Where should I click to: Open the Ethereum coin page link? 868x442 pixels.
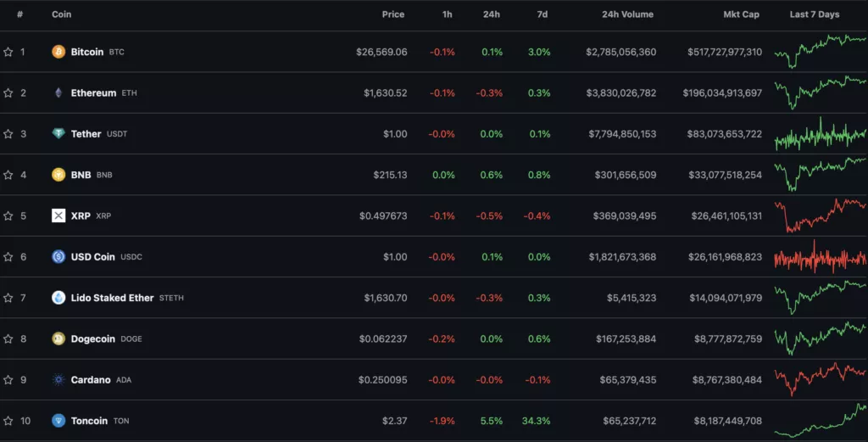pos(93,92)
